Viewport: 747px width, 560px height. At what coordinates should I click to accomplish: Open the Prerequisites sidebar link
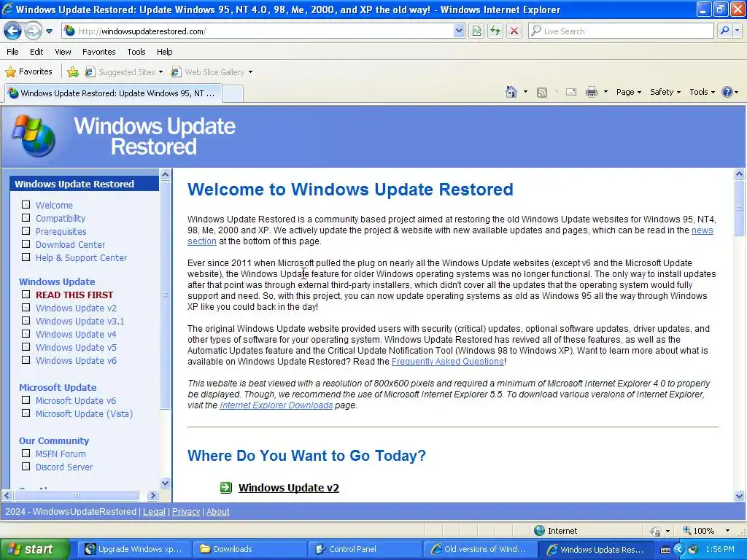pos(61,231)
